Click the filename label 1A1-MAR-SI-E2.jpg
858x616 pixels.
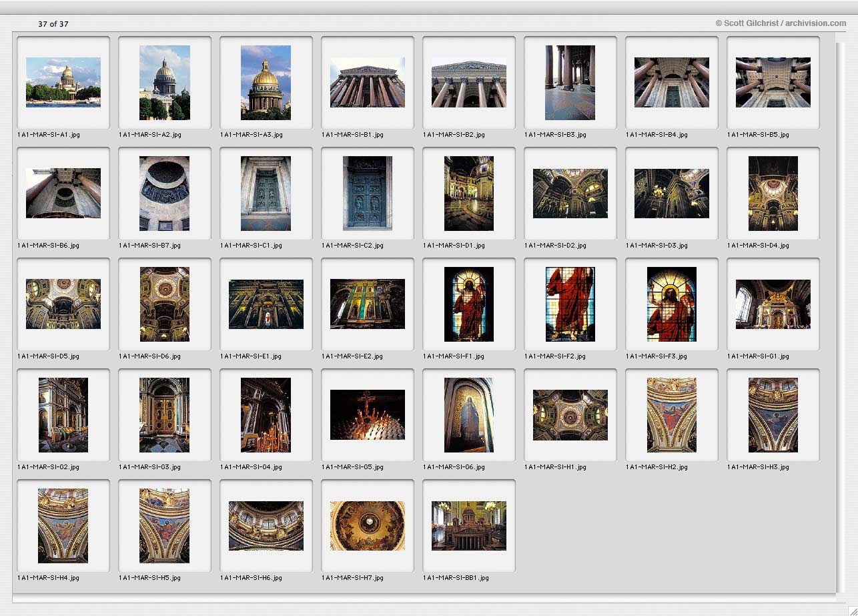(352, 356)
